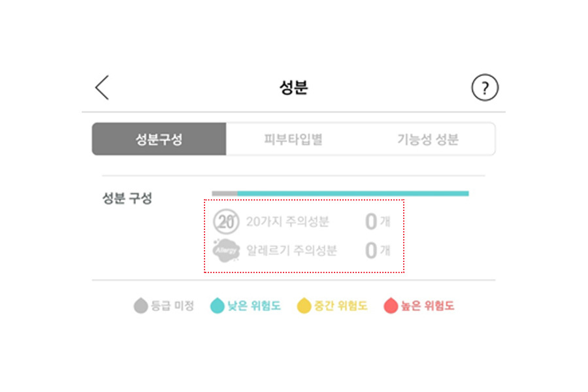
Task: Select the active 성분구성 tab
Action: (159, 138)
